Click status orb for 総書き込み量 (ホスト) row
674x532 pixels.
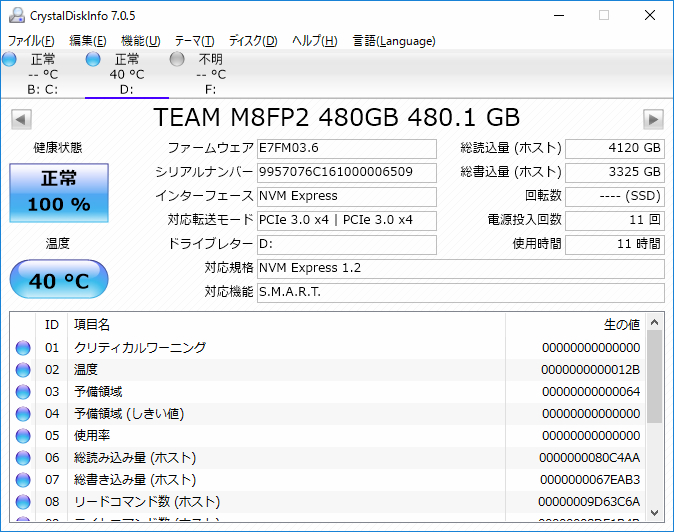click(23, 480)
